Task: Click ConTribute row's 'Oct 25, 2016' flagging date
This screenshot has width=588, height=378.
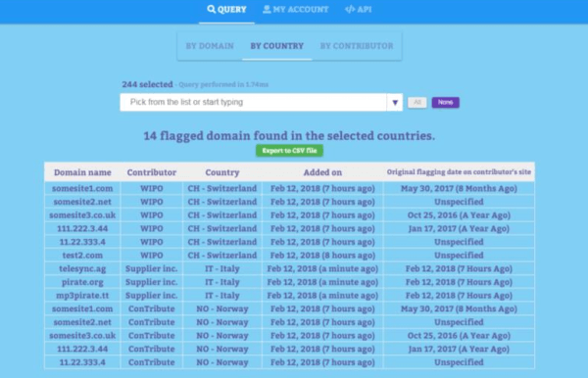Action: click(459, 336)
